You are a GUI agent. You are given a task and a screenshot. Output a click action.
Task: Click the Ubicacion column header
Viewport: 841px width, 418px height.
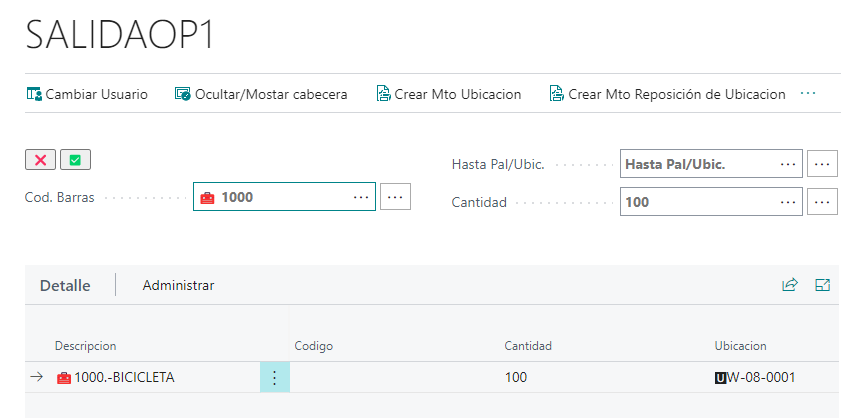click(x=740, y=346)
